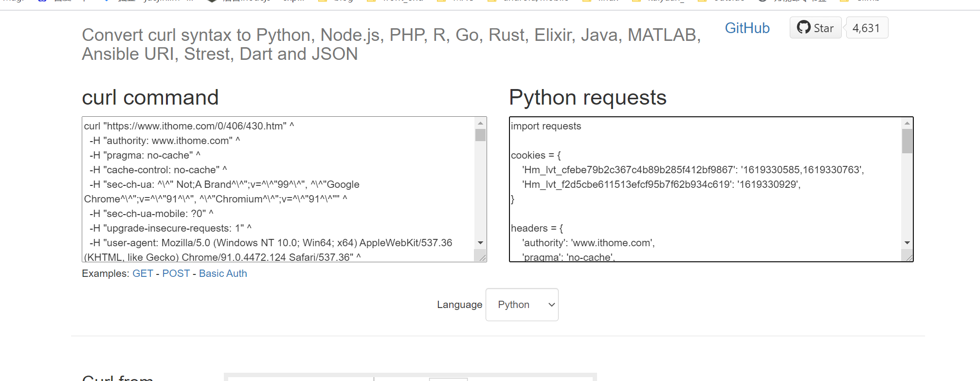This screenshot has width=980, height=381.
Task: Open the GitHub link in header
Action: (x=747, y=28)
